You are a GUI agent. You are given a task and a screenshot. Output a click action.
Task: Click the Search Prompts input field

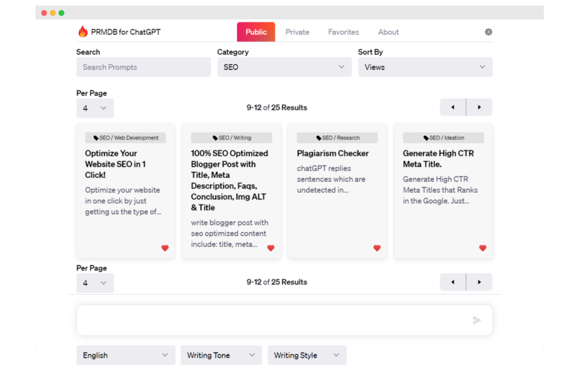click(144, 67)
